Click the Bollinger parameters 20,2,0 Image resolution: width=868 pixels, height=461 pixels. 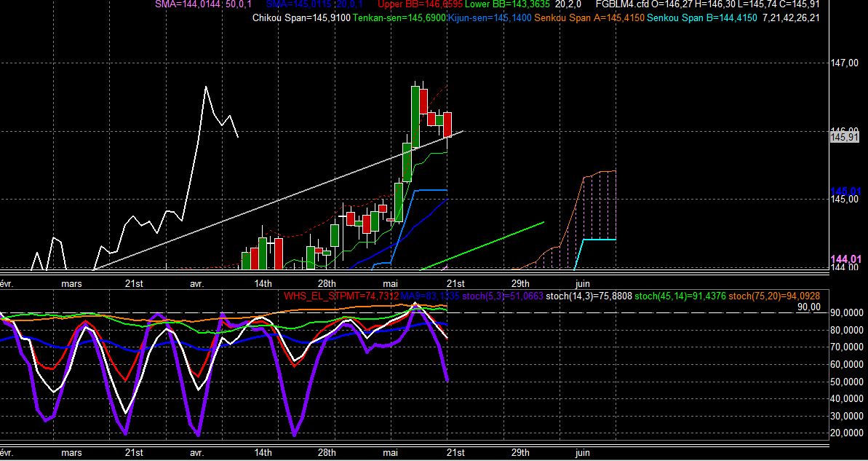(568, 4)
